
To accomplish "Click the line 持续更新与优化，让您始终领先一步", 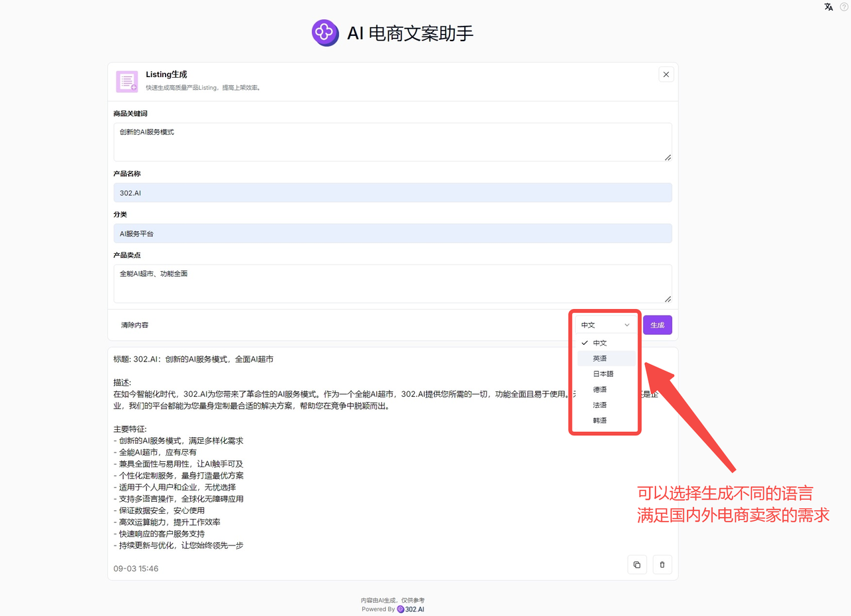I will [x=179, y=546].
